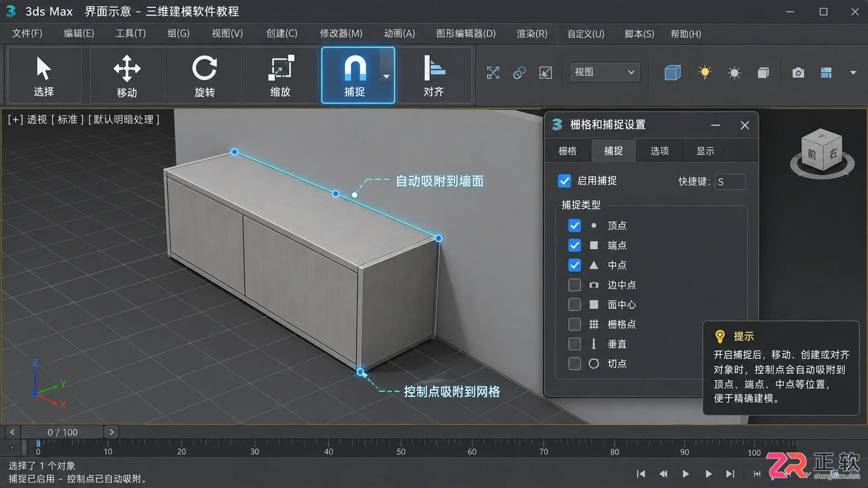Open the [+] viewport menu
This screenshot has height=488, width=868.
pyautogui.click(x=15, y=119)
